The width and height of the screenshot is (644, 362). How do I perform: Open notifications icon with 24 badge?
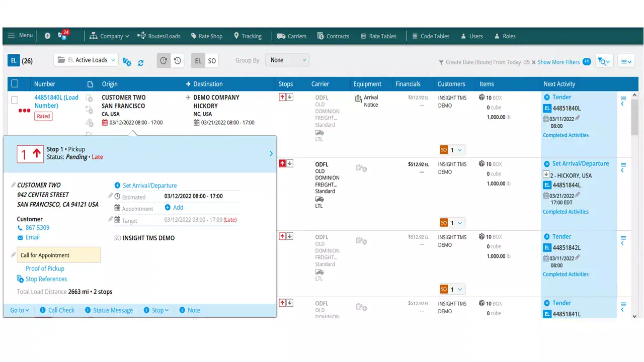[x=63, y=35]
